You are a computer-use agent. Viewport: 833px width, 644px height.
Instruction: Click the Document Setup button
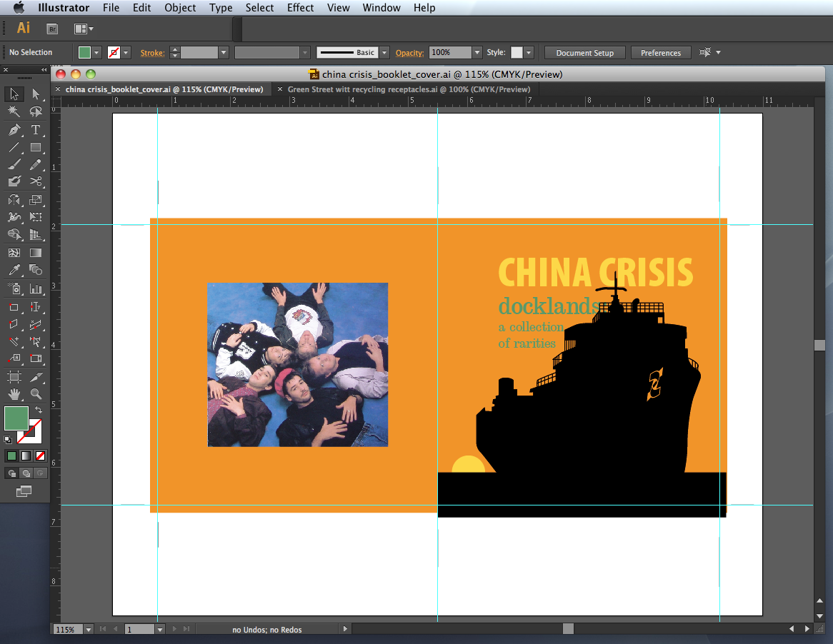[584, 53]
